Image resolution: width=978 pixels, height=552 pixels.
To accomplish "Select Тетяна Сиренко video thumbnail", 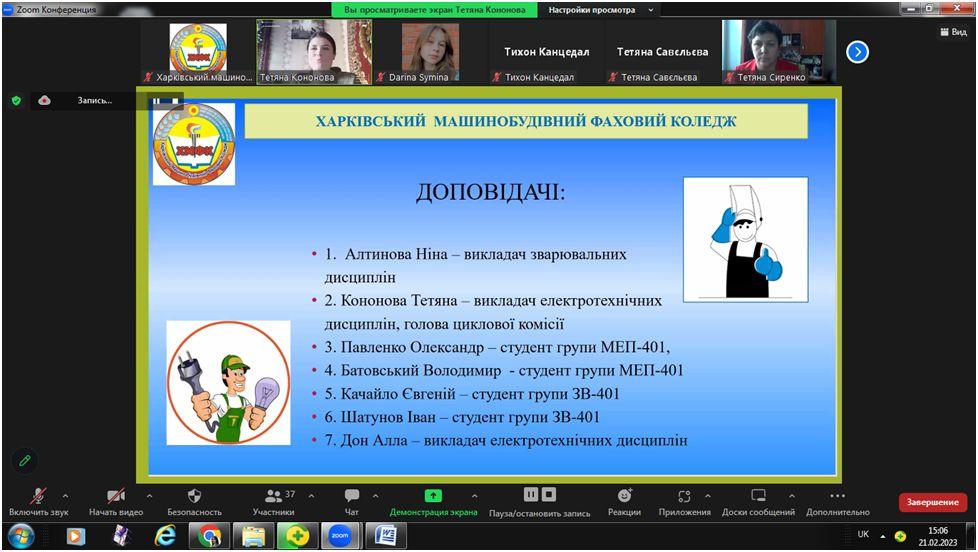I will (x=778, y=52).
